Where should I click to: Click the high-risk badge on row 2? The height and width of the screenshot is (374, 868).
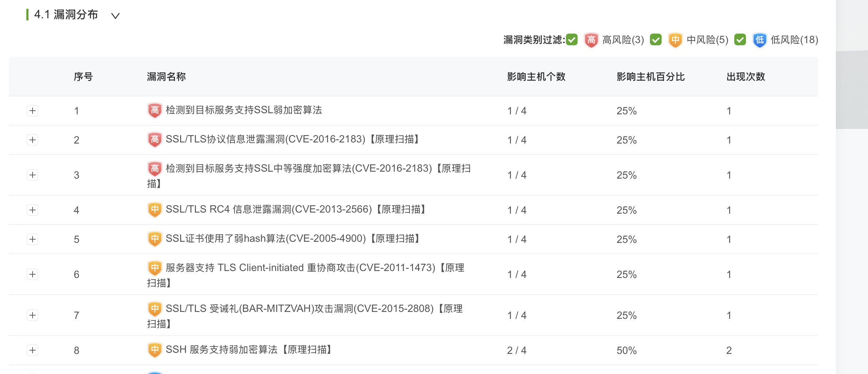coord(155,139)
